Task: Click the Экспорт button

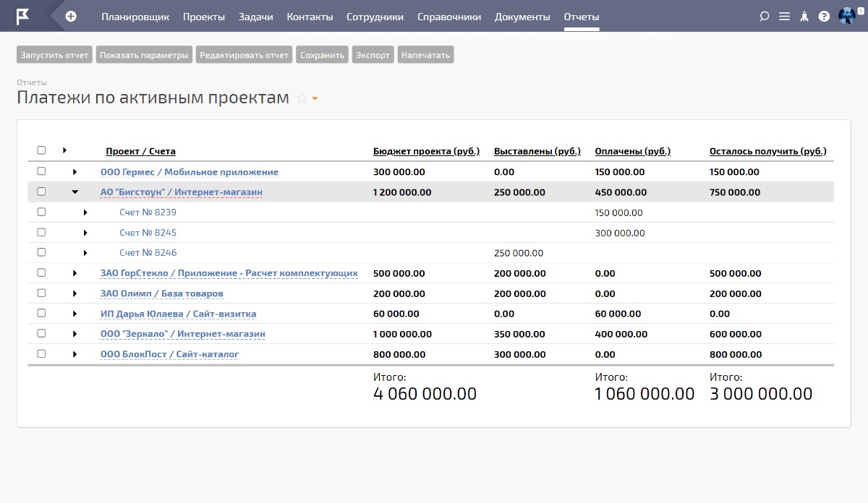Action: tap(373, 55)
